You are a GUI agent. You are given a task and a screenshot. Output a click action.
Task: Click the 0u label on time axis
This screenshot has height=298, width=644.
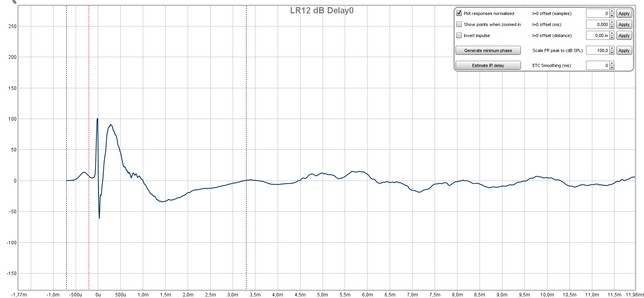98,294
